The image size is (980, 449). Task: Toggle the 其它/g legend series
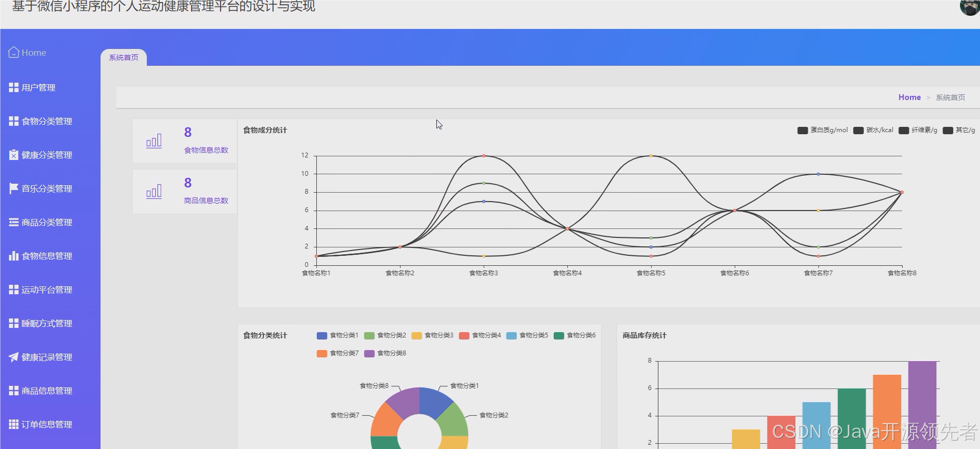coord(959,130)
